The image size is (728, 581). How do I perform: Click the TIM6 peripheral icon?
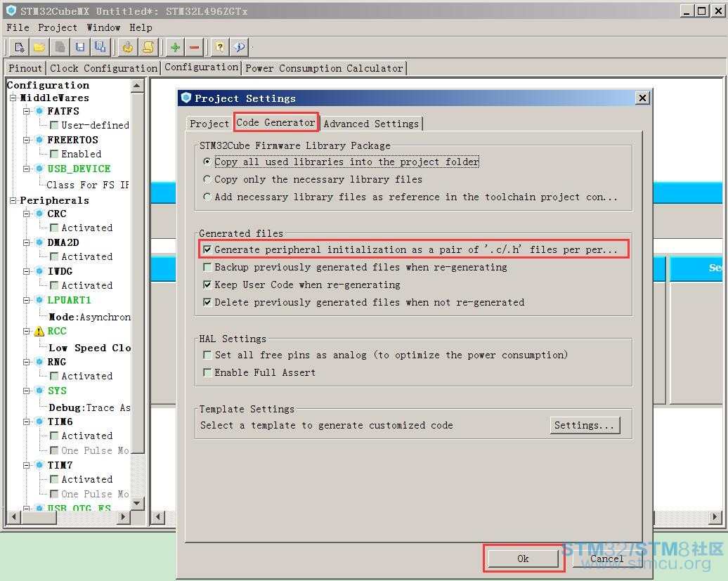[39, 422]
